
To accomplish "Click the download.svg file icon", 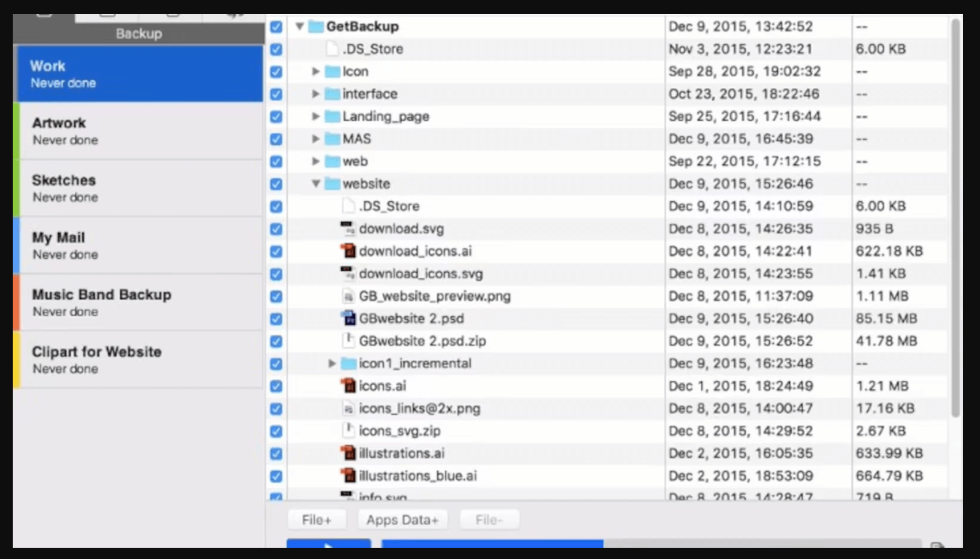I will 348,228.
